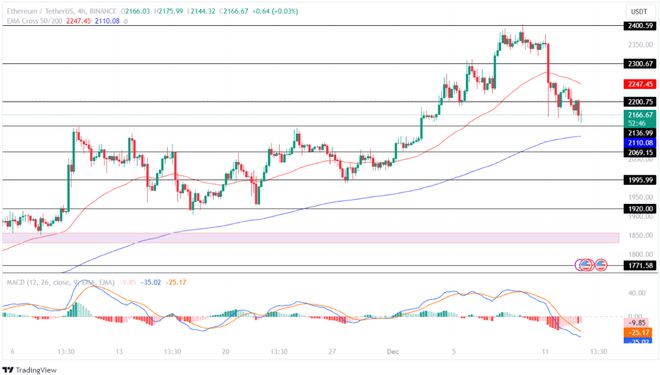Open the Ethereum / TetherUS symbol title
The image size is (660, 375).
coord(61,11)
